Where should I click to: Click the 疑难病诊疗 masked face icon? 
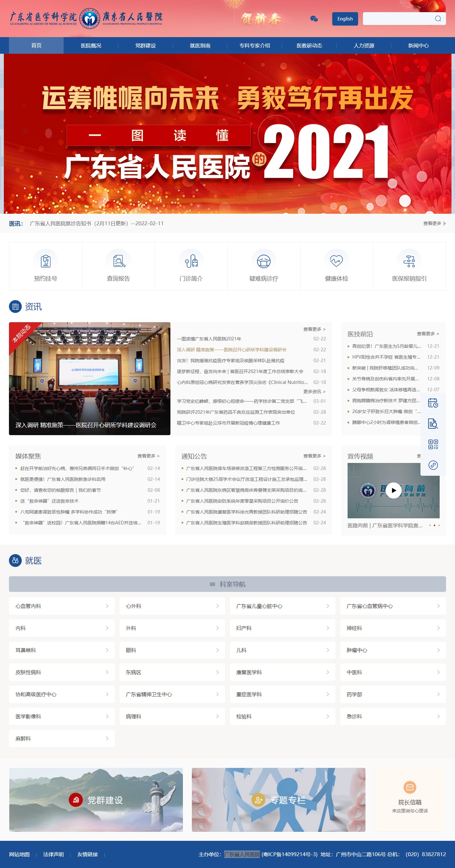pos(263,261)
